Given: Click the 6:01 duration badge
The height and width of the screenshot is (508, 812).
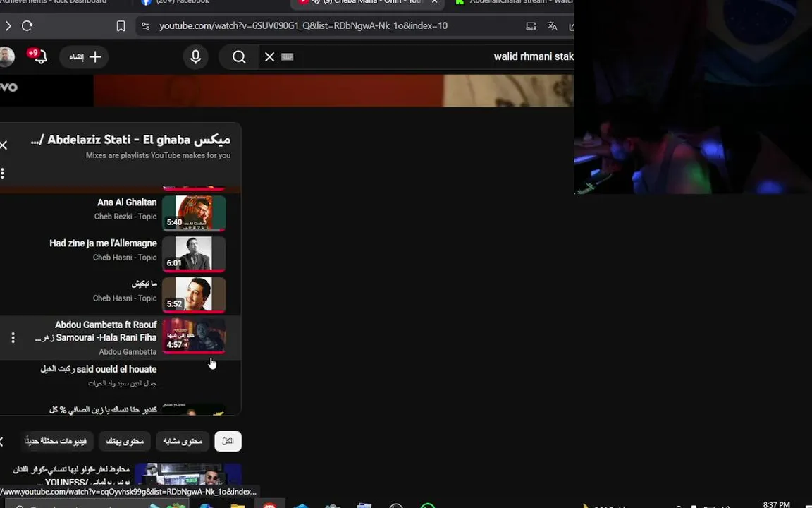Looking at the screenshot, I should [174, 263].
